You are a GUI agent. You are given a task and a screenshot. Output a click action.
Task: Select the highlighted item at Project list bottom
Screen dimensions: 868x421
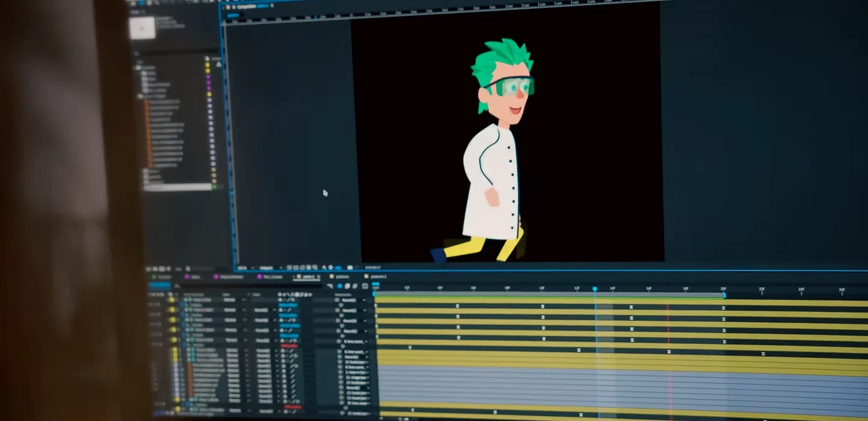tap(178, 187)
